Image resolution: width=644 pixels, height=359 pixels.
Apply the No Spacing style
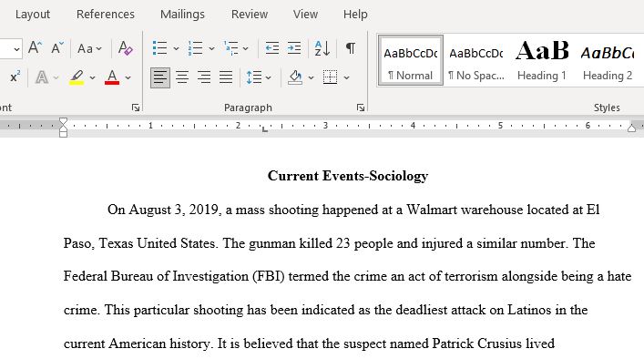[476, 60]
